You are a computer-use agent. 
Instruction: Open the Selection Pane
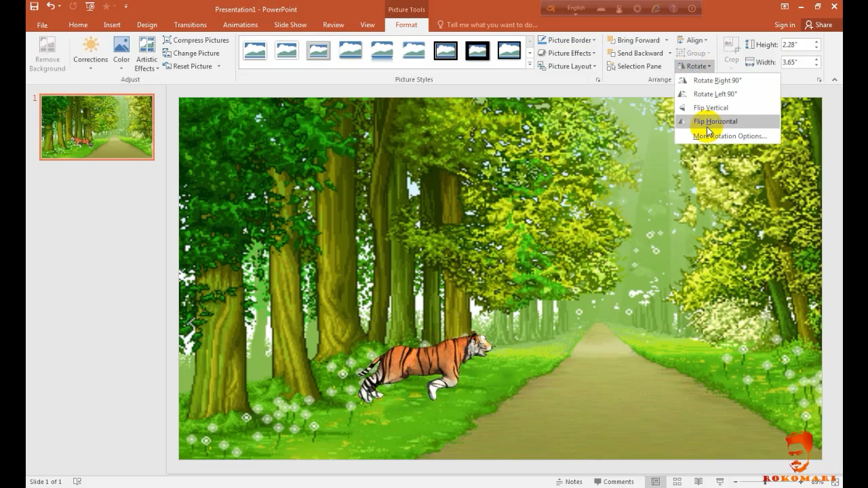click(x=634, y=66)
